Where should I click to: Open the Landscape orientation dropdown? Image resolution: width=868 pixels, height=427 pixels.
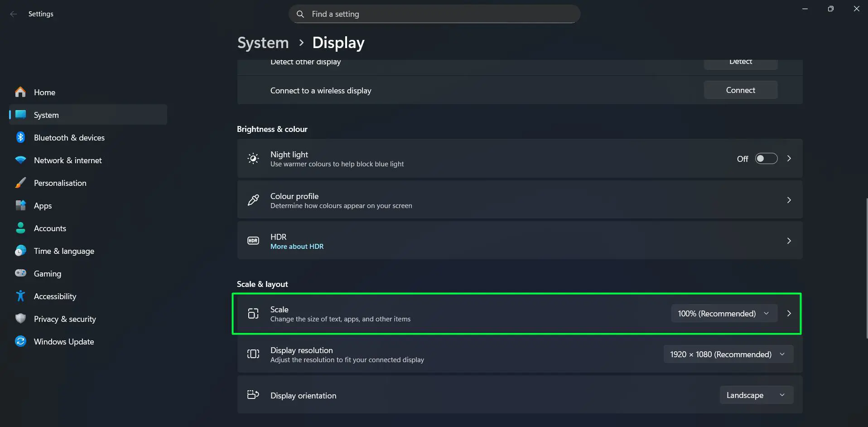click(x=756, y=395)
